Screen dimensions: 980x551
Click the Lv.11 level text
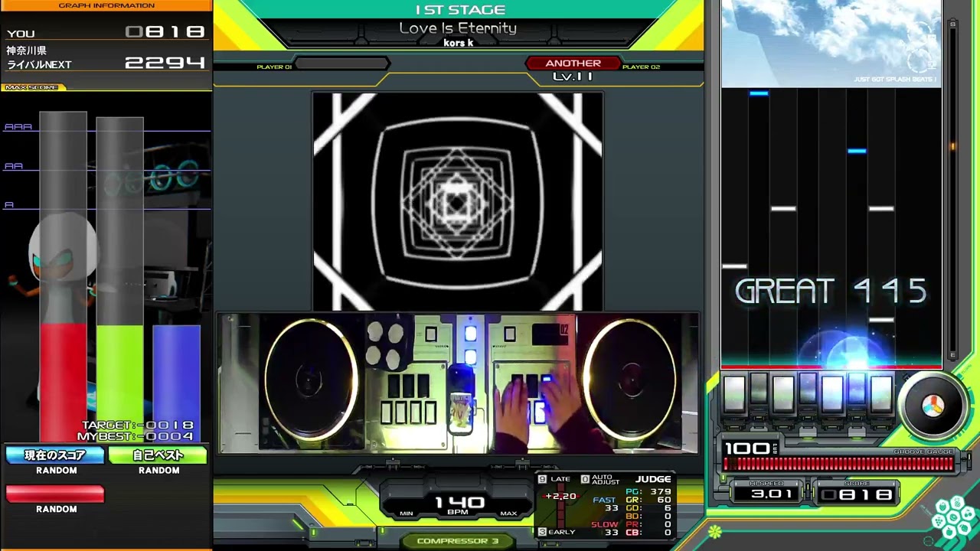pyautogui.click(x=573, y=77)
